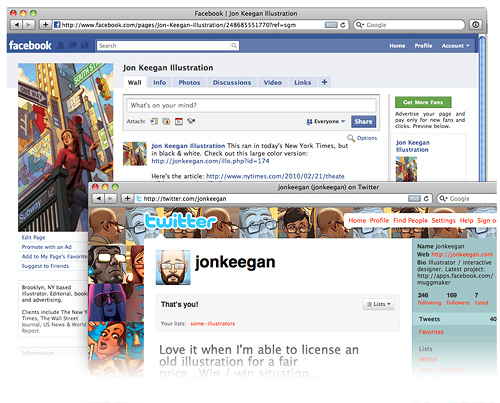This screenshot has width=500, height=403.
Task: Open Facebook friend requests icon
Action: pyautogui.click(x=61, y=45)
